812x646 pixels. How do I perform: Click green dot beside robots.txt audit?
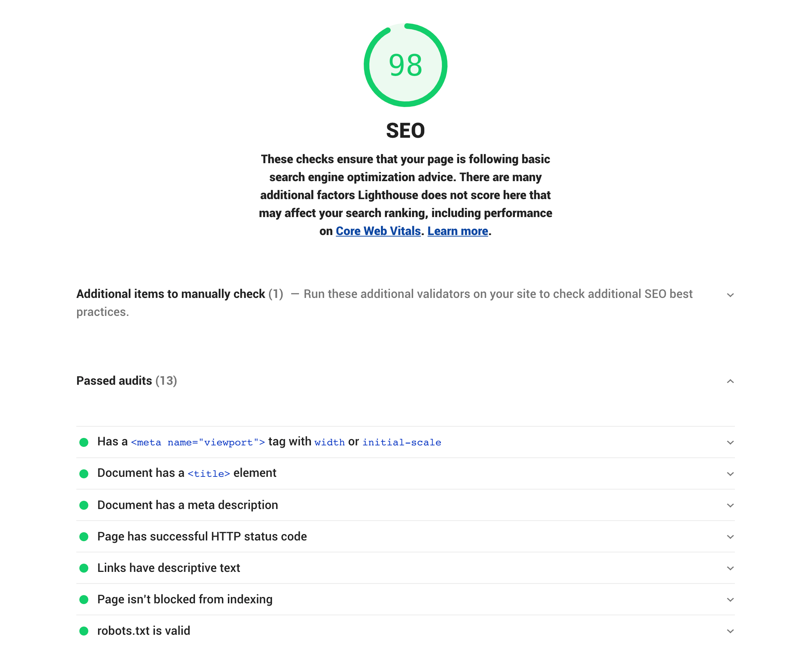[x=84, y=631]
